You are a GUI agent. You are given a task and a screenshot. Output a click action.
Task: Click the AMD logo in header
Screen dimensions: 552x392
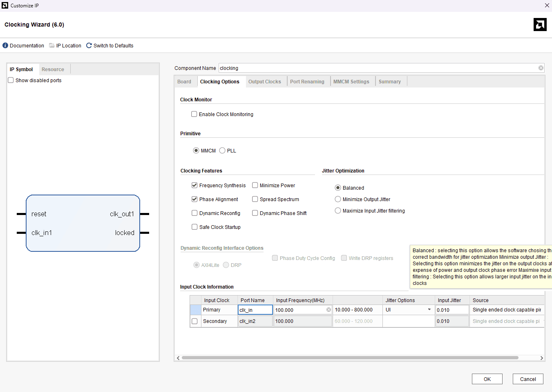coord(540,25)
